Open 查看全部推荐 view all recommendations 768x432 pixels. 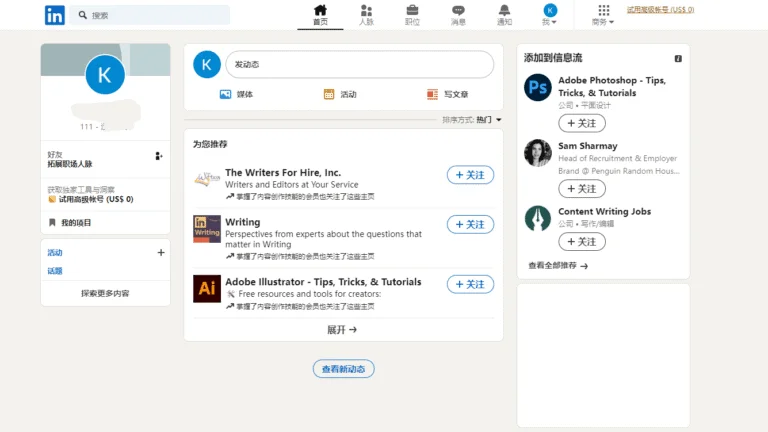[x=558, y=265]
